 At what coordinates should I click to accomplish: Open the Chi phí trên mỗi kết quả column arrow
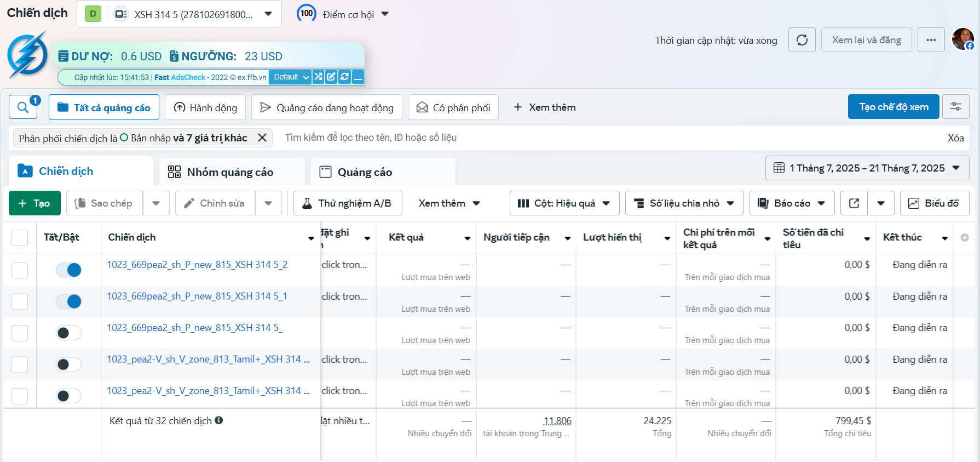(x=768, y=238)
